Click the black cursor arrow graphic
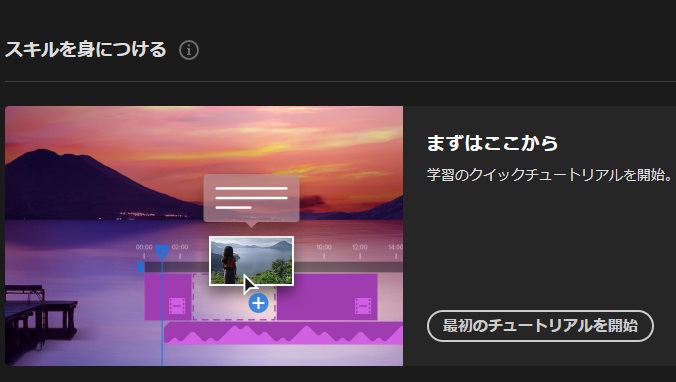The width and height of the screenshot is (676, 382). (x=250, y=285)
